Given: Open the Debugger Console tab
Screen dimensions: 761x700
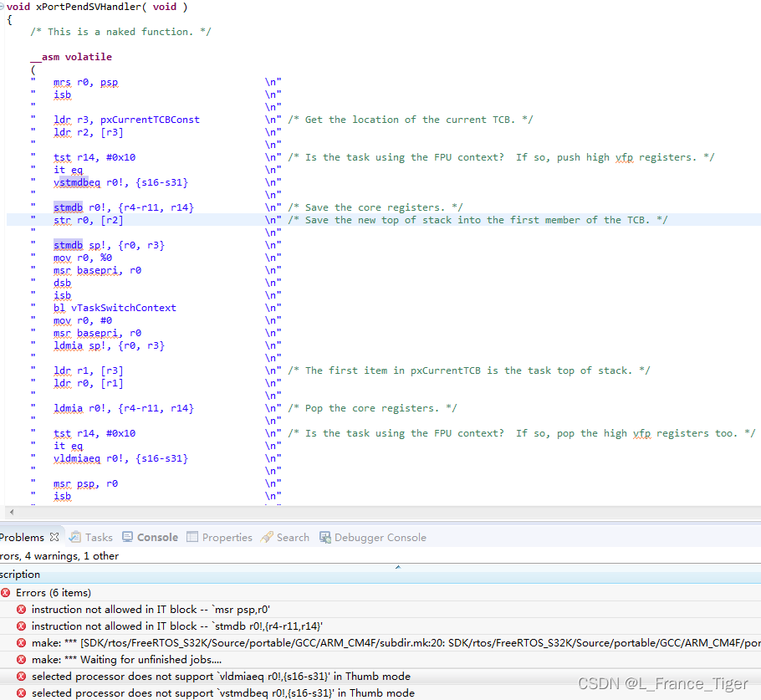Looking at the screenshot, I should click(x=373, y=538).
